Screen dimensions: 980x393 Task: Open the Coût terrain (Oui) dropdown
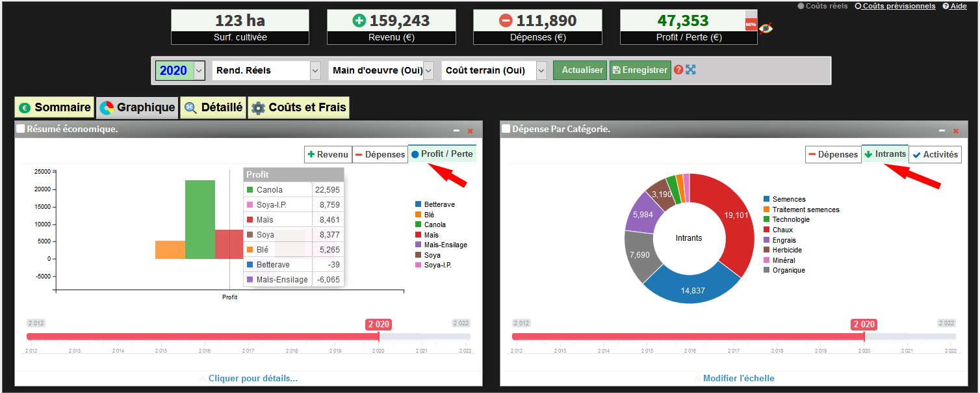(541, 70)
